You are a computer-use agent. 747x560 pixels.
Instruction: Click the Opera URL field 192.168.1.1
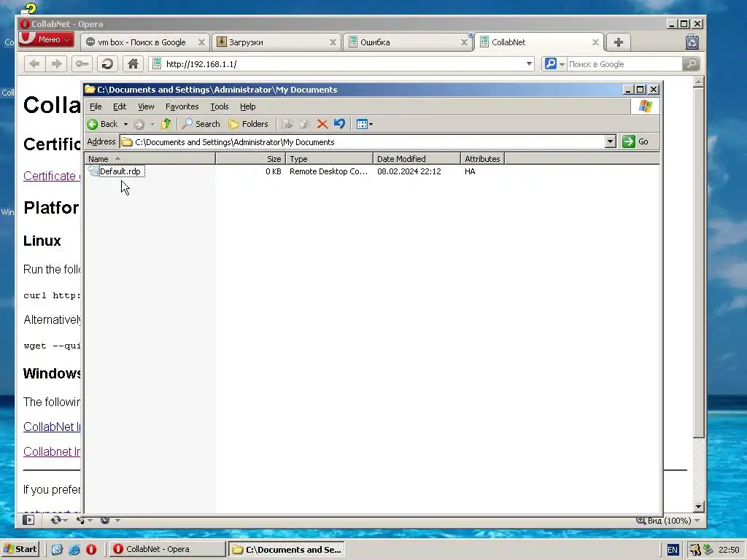tap(343, 64)
